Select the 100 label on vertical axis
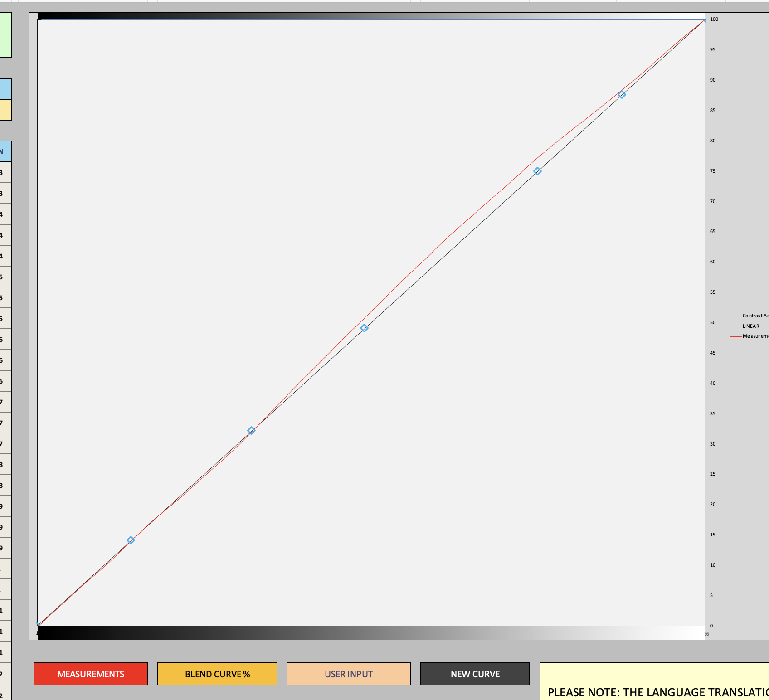769x700 pixels. [x=714, y=19]
